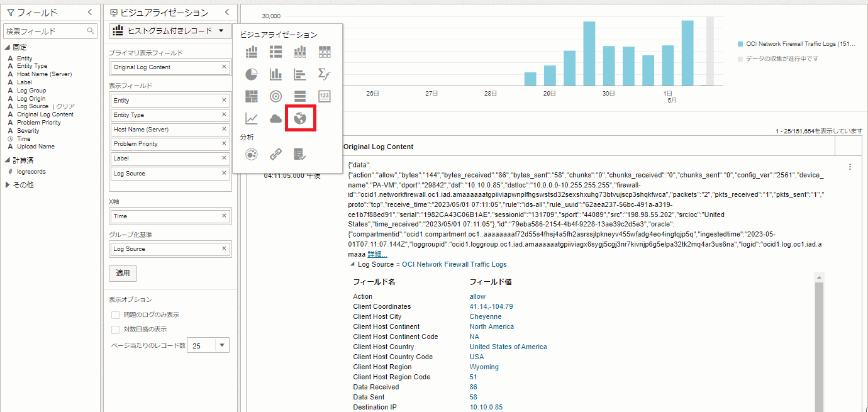Enable '問題のログのみ表示' checkbox

115,315
